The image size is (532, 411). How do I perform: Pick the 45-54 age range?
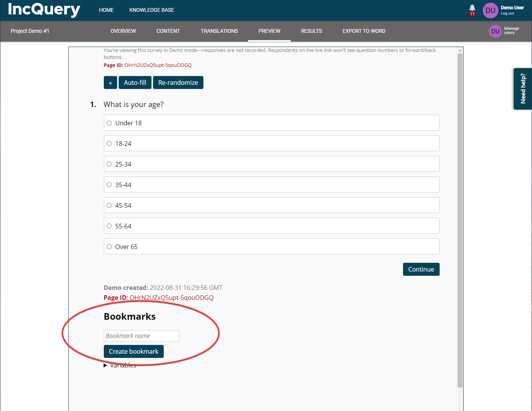109,205
